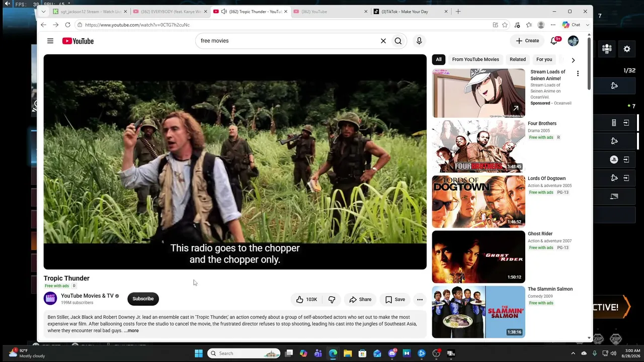Open the Windows taskbar search box

(244, 353)
